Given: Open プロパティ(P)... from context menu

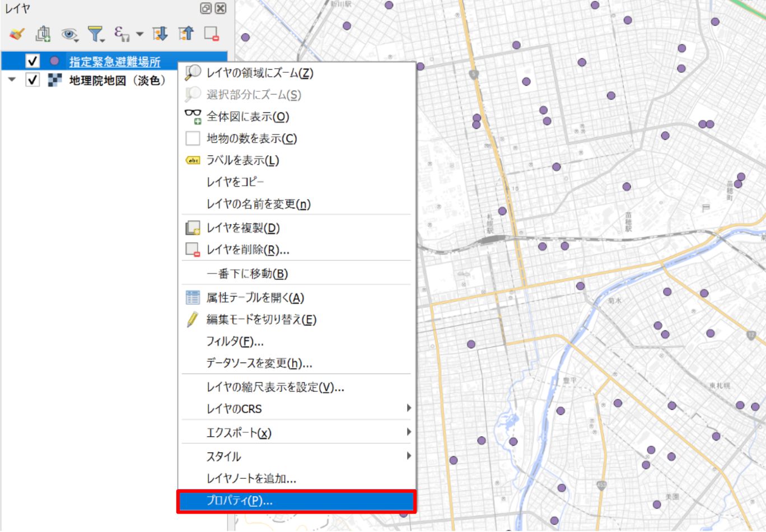Looking at the screenshot, I should point(297,501).
